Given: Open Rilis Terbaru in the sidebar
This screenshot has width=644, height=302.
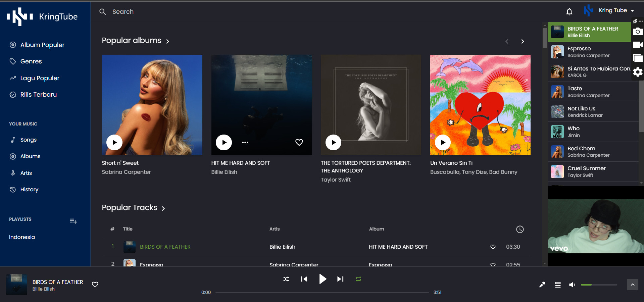Looking at the screenshot, I should coord(33,95).
